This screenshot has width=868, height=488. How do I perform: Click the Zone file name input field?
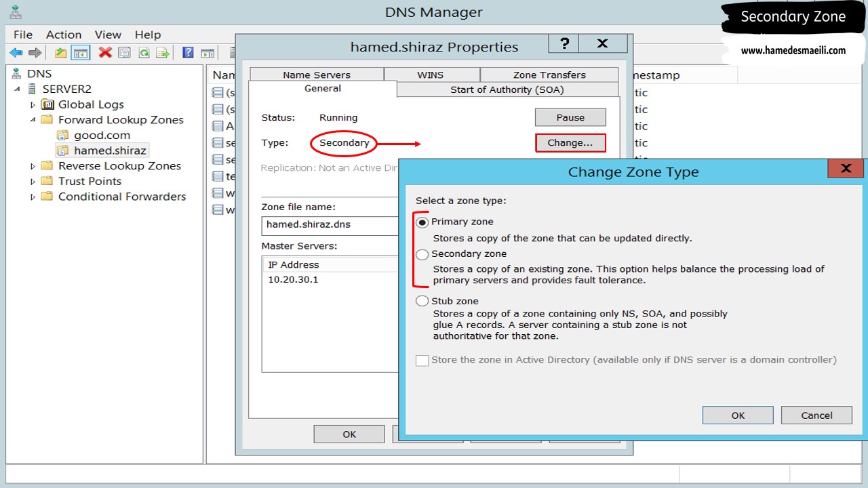[x=330, y=225]
